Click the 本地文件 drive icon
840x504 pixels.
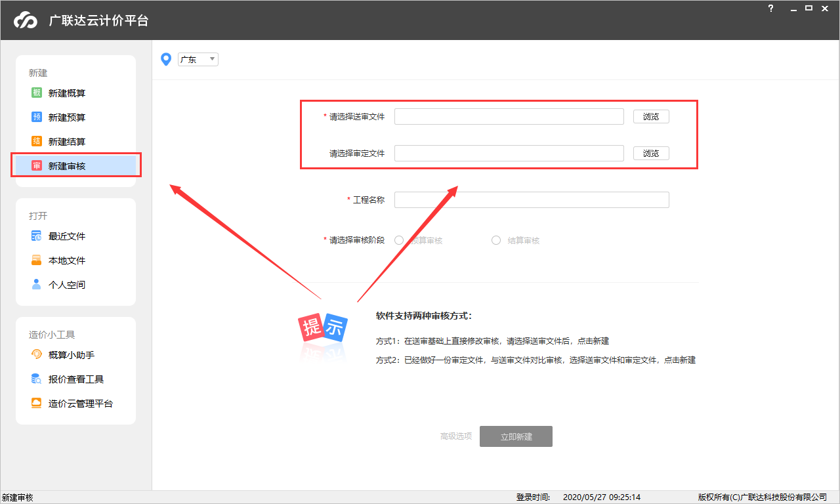pos(37,261)
